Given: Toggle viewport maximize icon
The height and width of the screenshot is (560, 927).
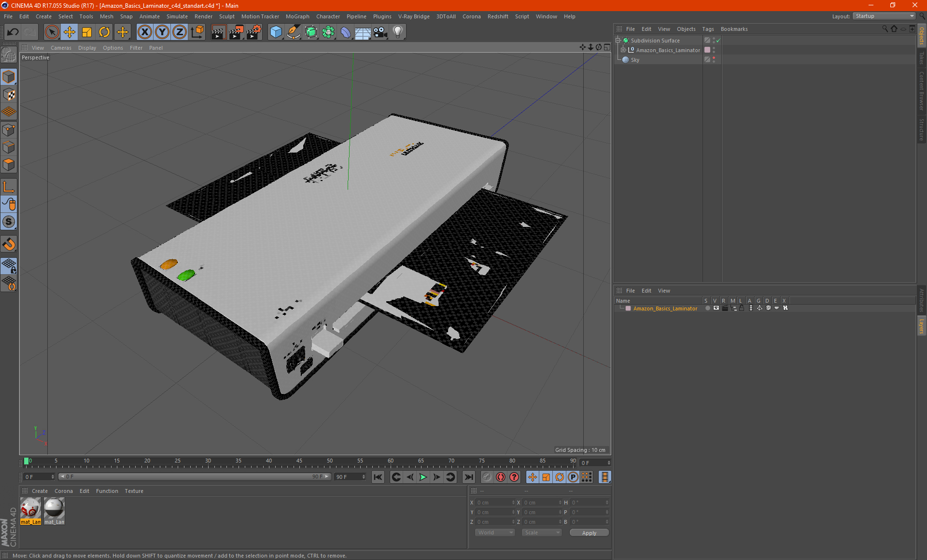Looking at the screenshot, I should 607,47.
